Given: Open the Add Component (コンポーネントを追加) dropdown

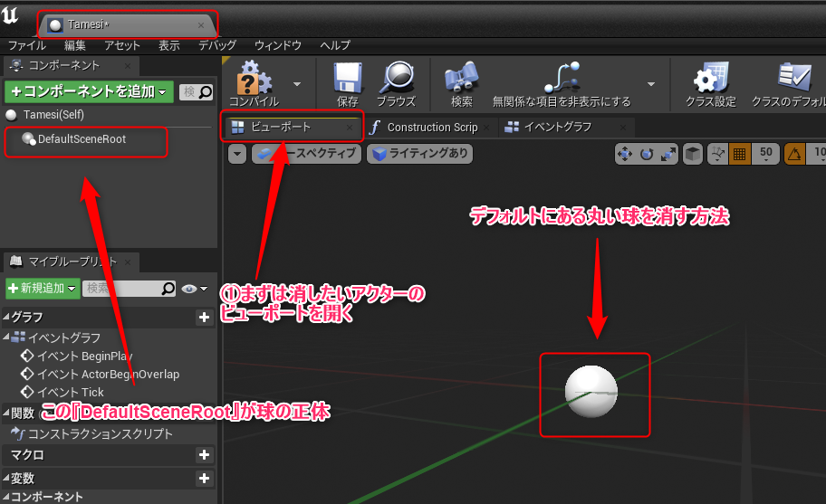Looking at the screenshot, I should [x=88, y=91].
